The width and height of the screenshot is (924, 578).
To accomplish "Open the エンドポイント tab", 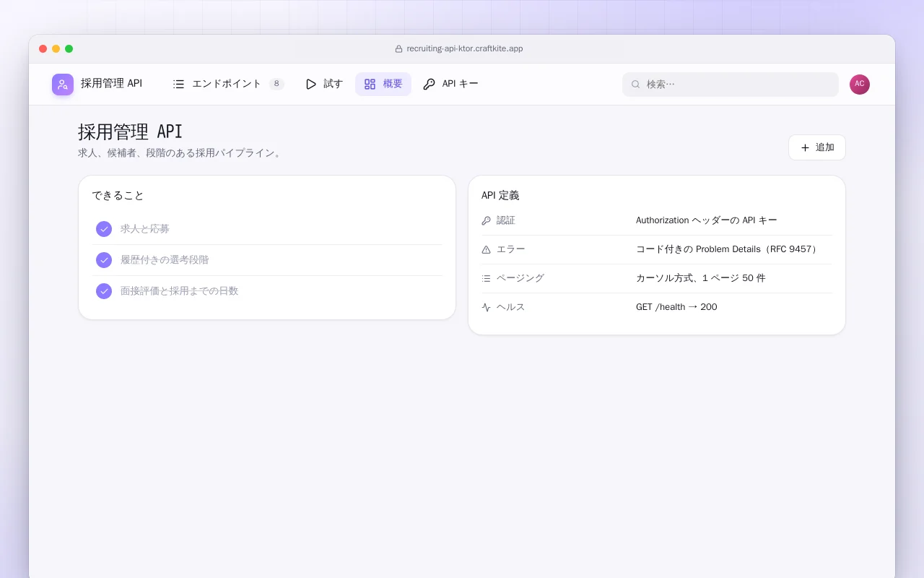I will tap(228, 84).
